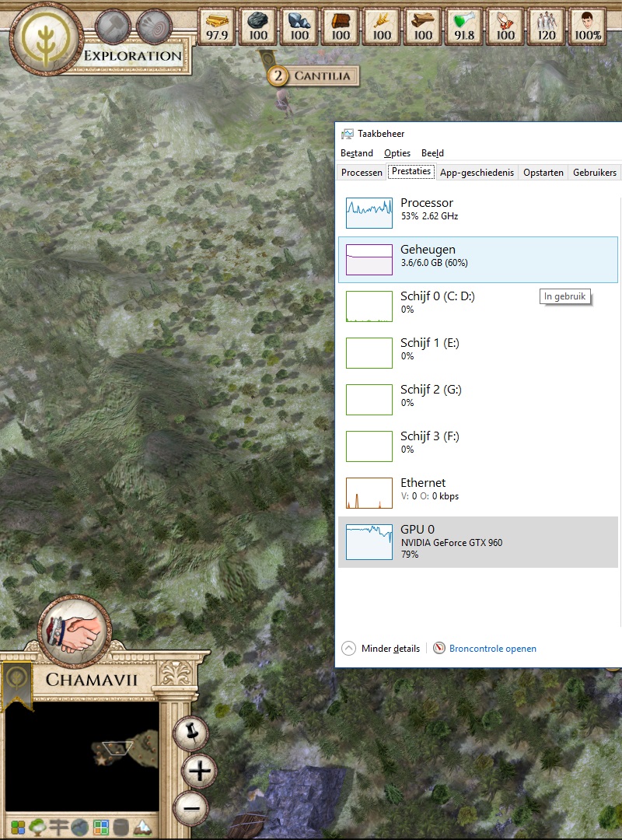
Task: Select the archery target military mode icon
Action: [154, 26]
